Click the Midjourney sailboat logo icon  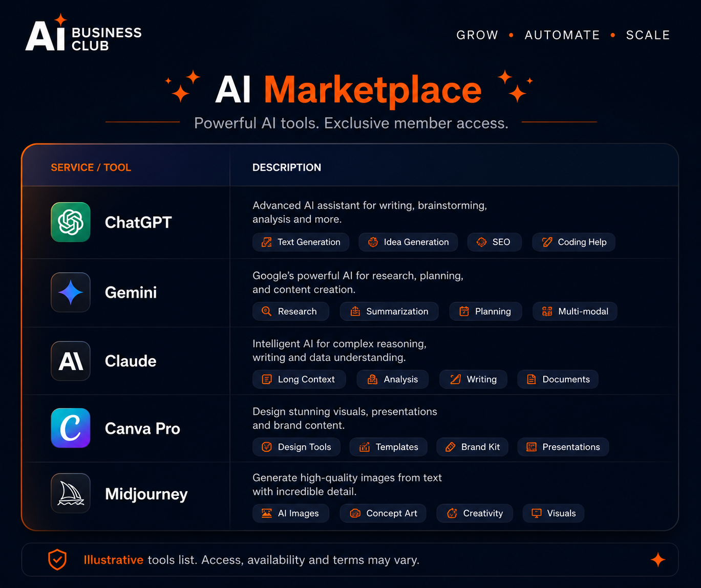click(71, 493)
